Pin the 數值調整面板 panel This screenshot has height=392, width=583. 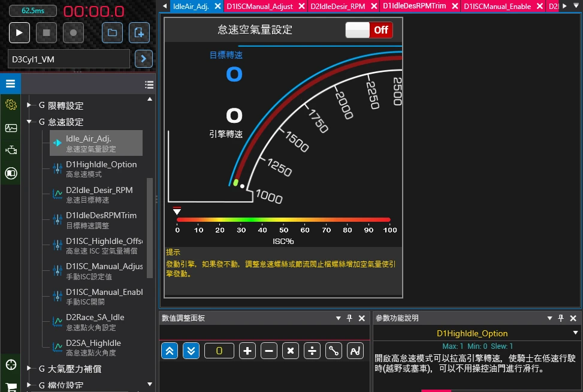(349, 318)
